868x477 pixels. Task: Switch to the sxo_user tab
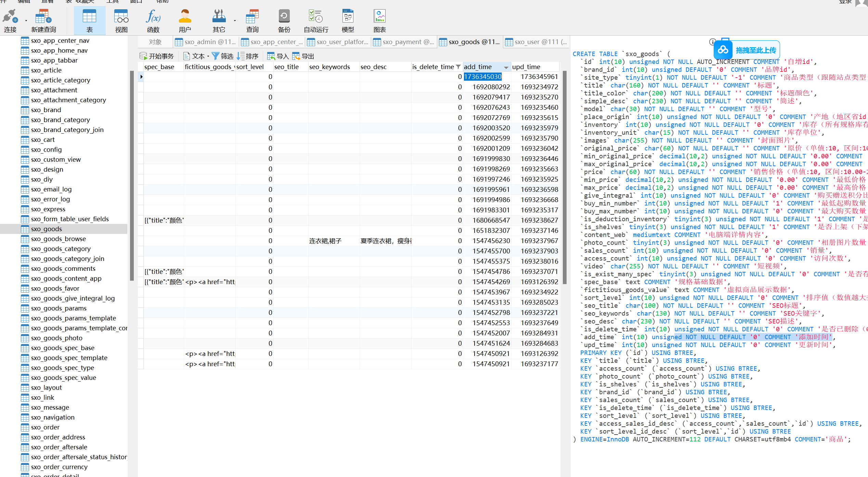(536, 42)
